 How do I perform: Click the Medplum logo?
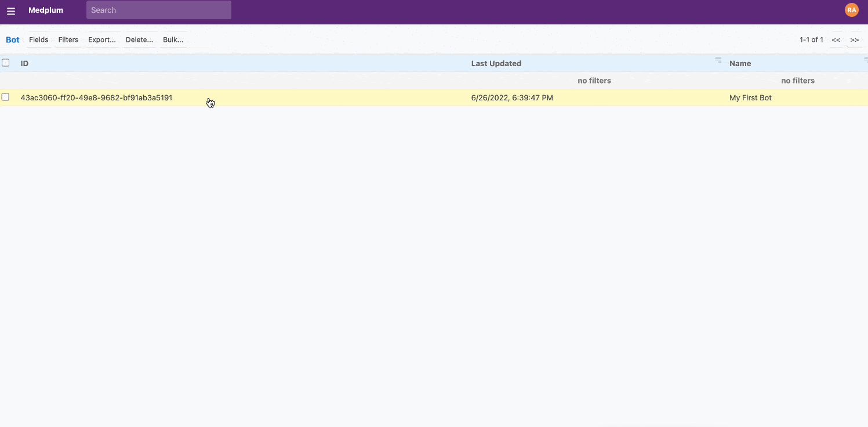[46, 10]
